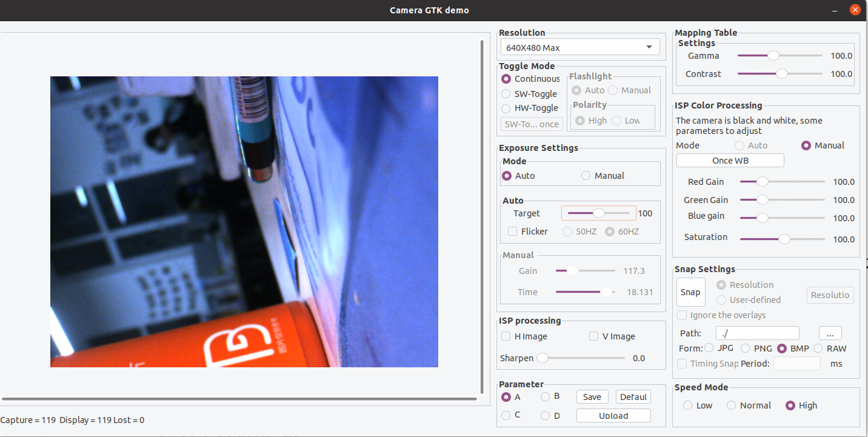This screenshot has width=868, height=437.
Task: Choose PNG snap format
Action: pyautogui.click(x=745, y=349)
